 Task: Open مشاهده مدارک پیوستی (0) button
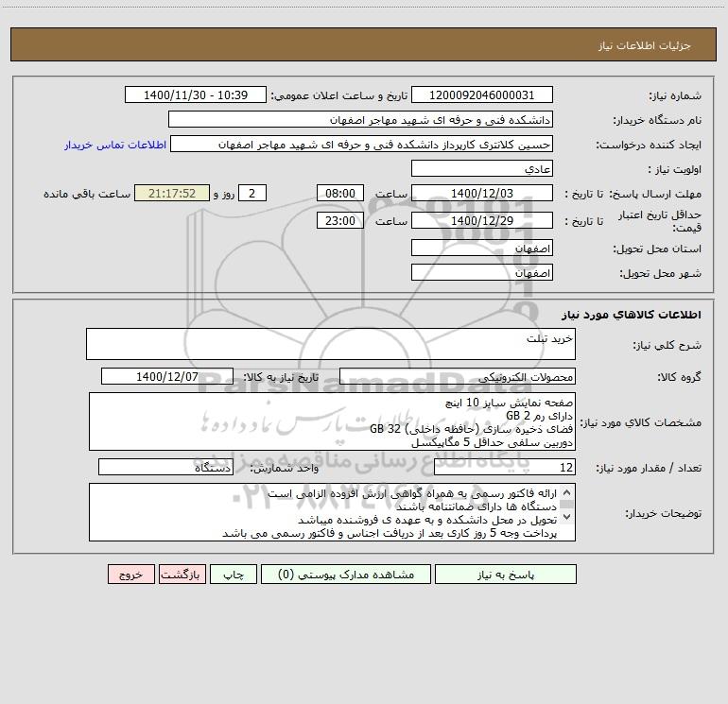(346, 575)
